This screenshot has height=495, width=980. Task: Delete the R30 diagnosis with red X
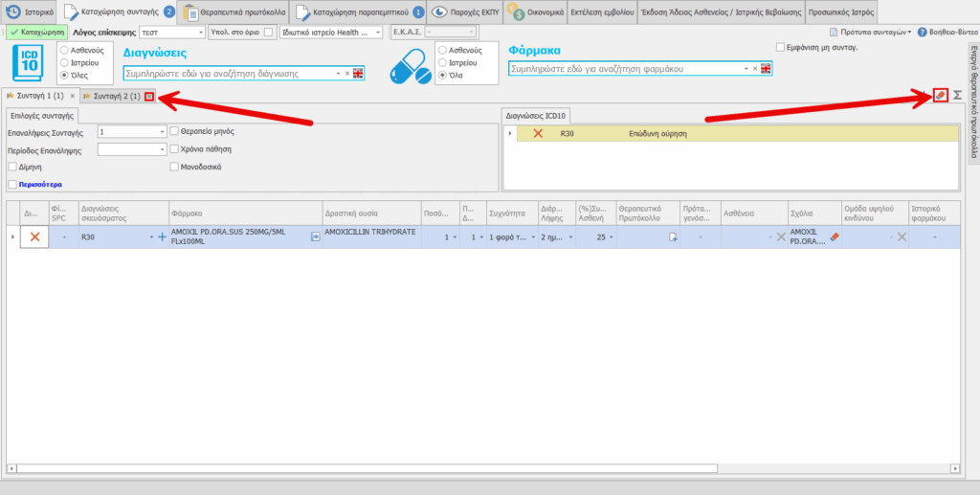coord(537,134)
